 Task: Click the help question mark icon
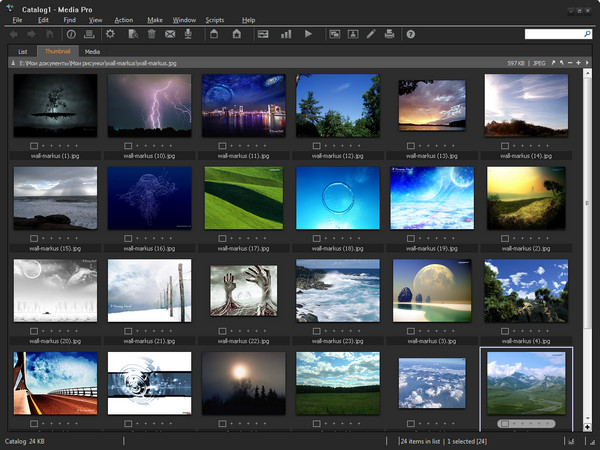[x=410, y=34]
